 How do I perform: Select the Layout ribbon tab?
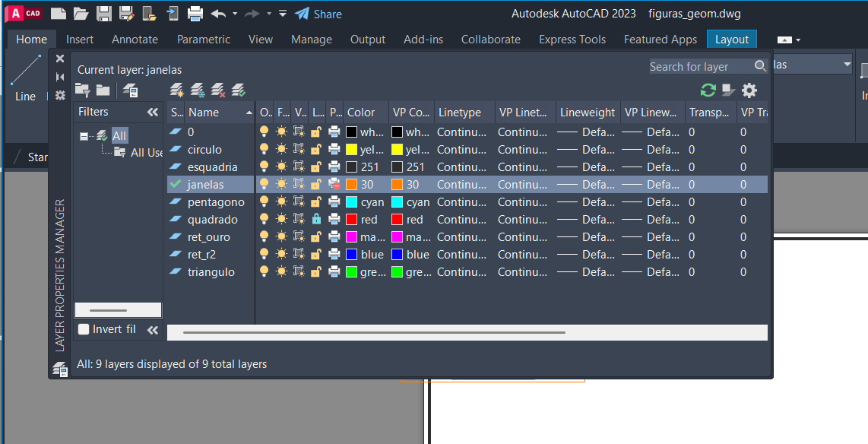pyautogui.click(x=732, y=40)
